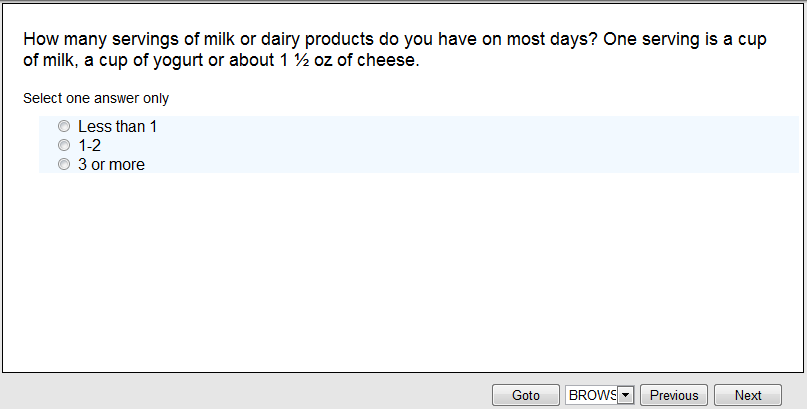
Task: Pick the "3 or more" radio button
Action: click(64, 165)
